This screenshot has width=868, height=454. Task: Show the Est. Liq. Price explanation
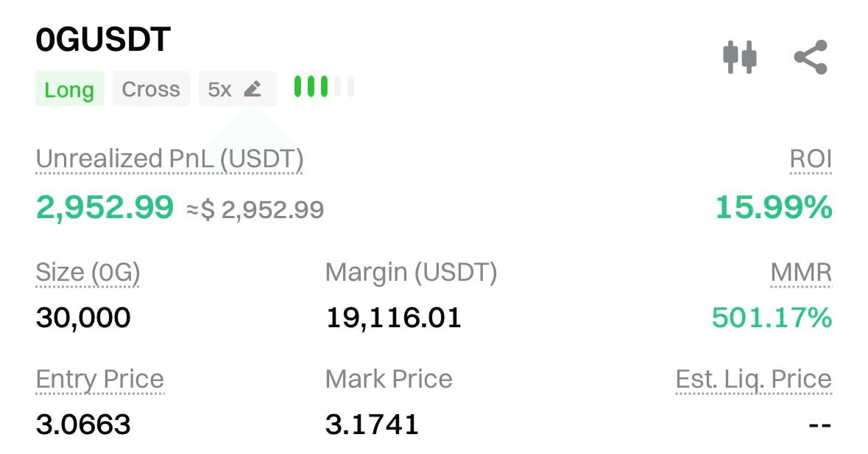pyautogui.click(x=753, y=380)
